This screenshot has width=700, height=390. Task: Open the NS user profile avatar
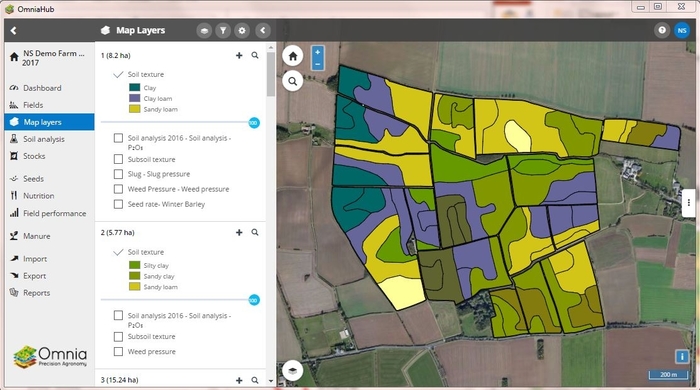[x=682, y=30]
